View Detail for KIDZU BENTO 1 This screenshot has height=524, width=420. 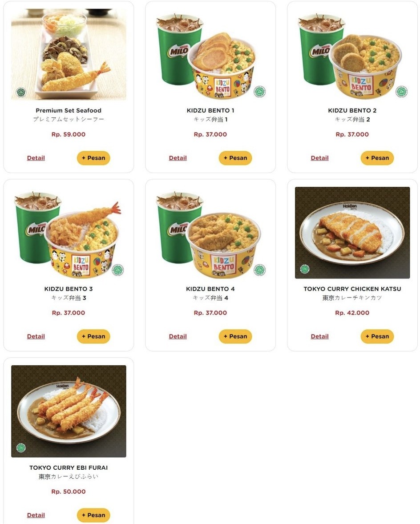coord(178,158)
